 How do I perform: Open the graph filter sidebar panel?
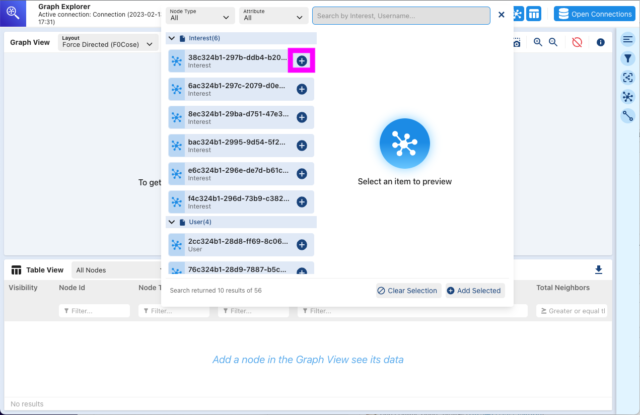point(627,59)
